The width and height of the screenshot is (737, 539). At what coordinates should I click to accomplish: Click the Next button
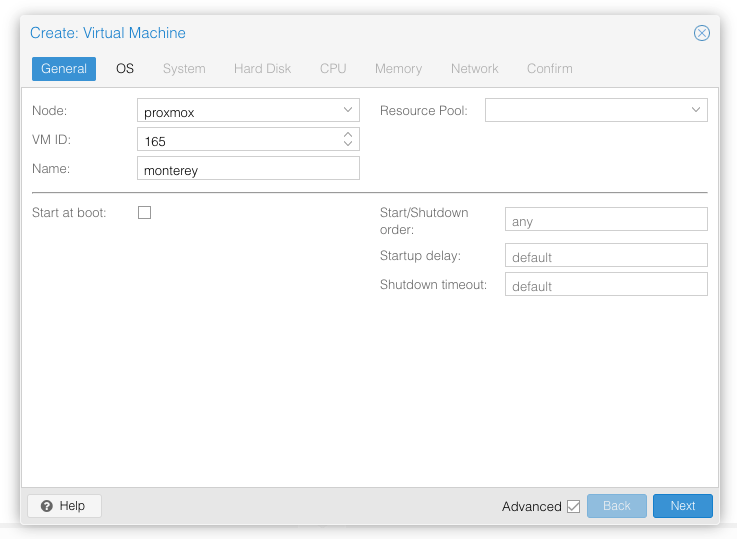coord(682,506)
